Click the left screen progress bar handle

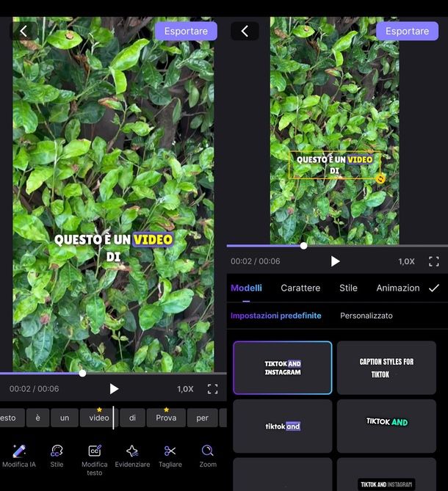click(82, 373)
